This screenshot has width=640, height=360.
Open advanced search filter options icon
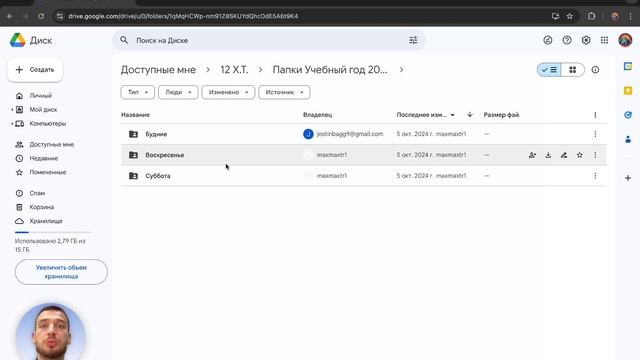(413, 40)
